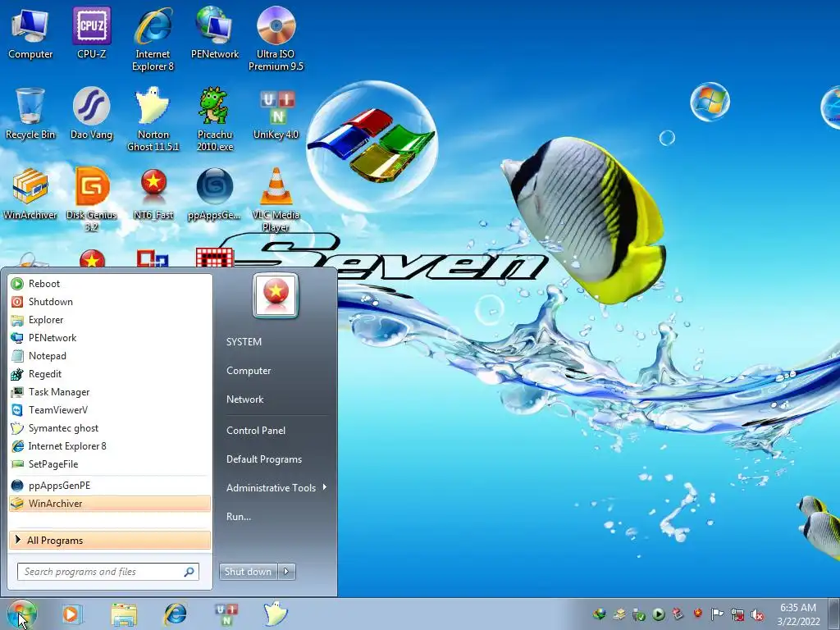This screenshot has width=840, height=630.
Task: Open Internet Explorer 8 desktop shortcut
Action: click(x=153, y=39)
